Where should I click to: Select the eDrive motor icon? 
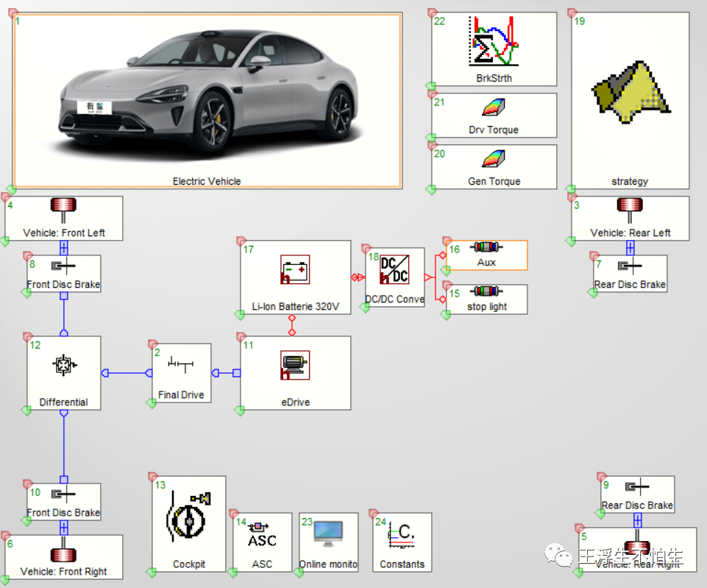(295, 365)
